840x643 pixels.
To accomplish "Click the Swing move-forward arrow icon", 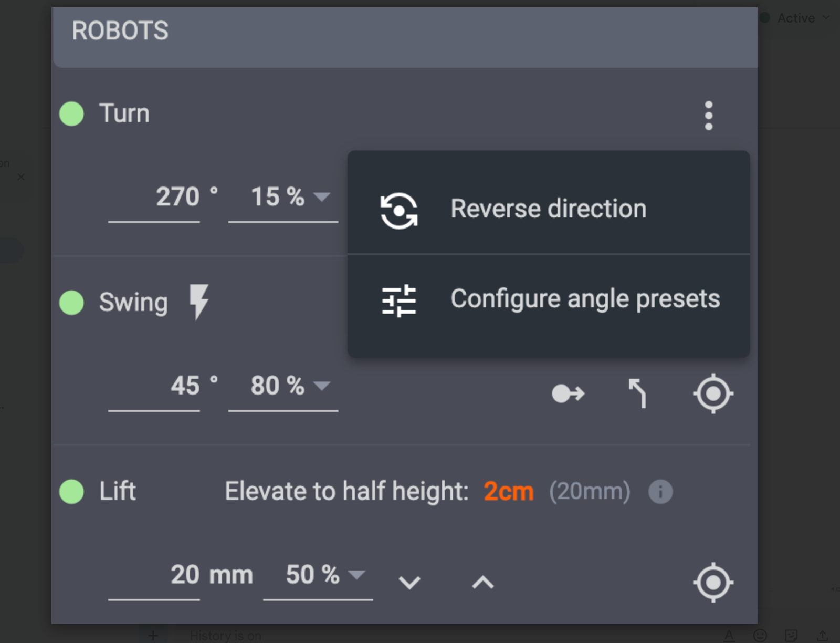I will (x=568, y=393).
